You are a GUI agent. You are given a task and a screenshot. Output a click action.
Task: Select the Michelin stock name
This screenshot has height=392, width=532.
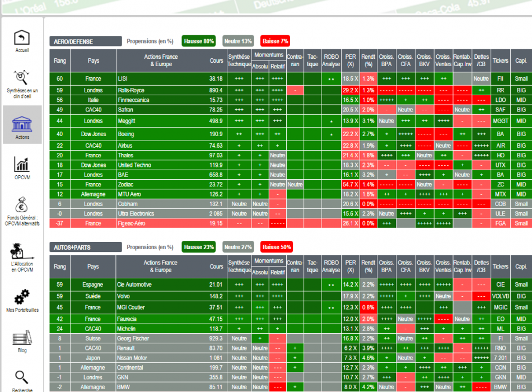[126, 329]
